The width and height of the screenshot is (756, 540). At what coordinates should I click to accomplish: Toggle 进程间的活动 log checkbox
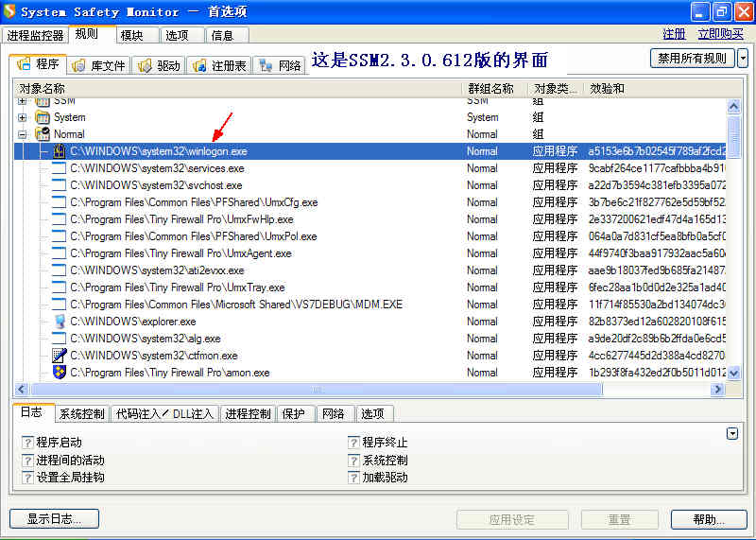[x=28, y=461]
